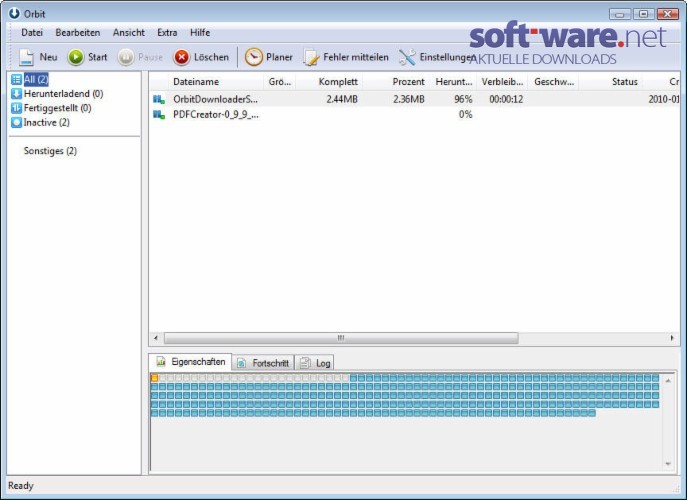This screenshot has width=687, height=500.
Task: Click the Inactive category icon
Action: [16, 122]
